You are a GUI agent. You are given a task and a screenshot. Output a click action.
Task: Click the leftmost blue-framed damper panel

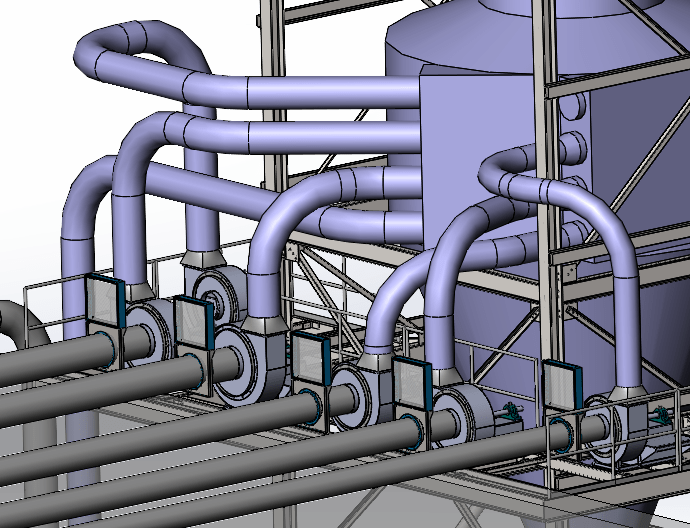point(102,306)
